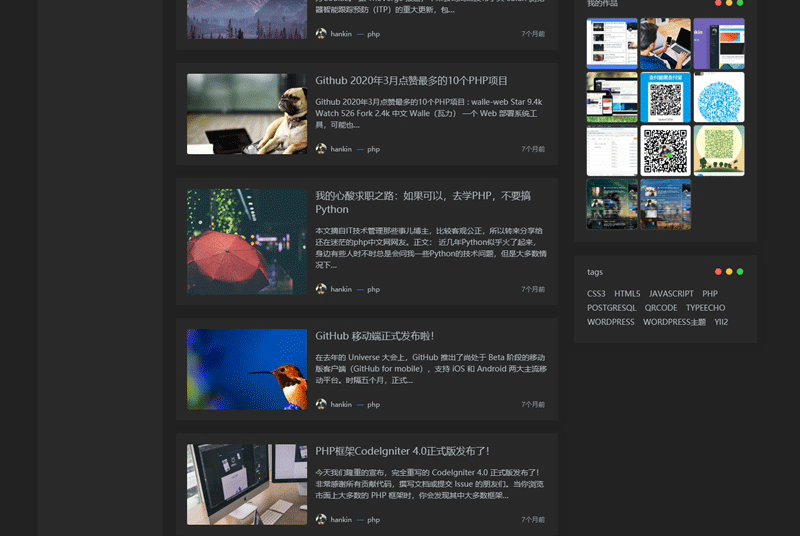Image resolution: width=800 pixels, height=536 pixels.
Task: Open PHP框架CodeIgniter 4.0 article title
Action: click(x=402, y=451)
